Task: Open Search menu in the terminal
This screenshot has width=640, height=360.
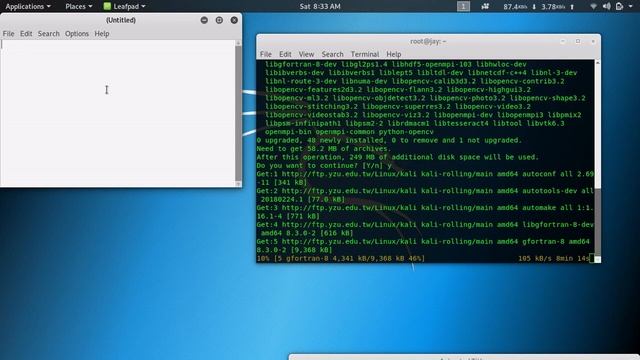Action: (332, 54)
